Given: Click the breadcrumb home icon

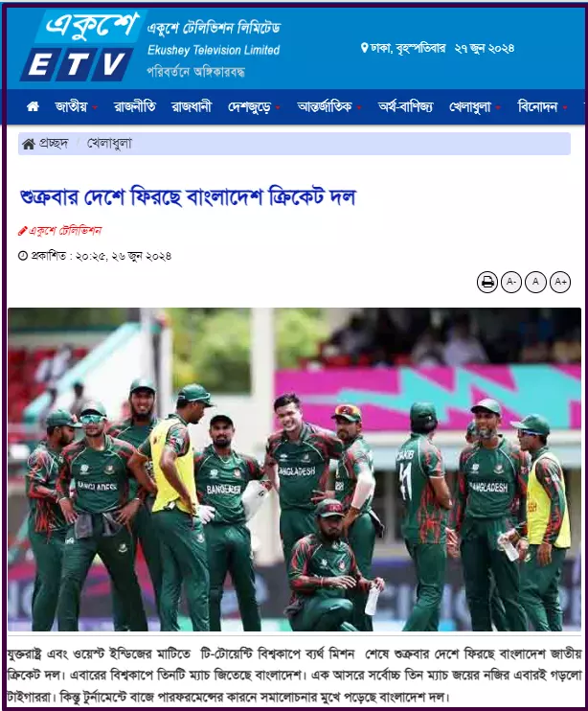Looking at the screenshot, I should (29, 144).
